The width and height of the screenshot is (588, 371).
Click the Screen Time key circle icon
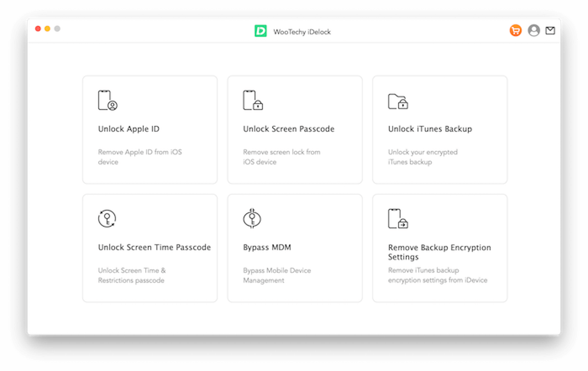(107, 219)
